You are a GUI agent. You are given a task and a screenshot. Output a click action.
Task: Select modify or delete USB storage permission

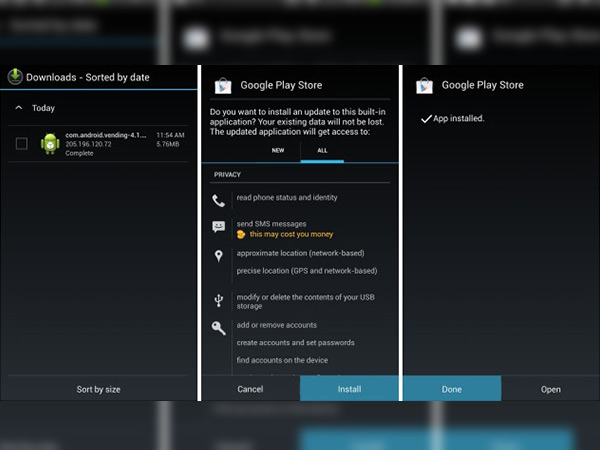pyautogui.click(x=305, y=301)
